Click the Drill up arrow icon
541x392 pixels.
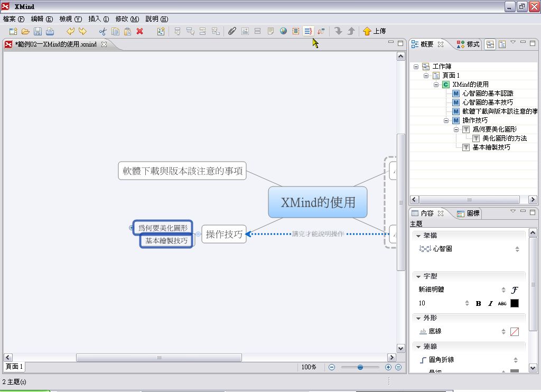pos(351,31)
